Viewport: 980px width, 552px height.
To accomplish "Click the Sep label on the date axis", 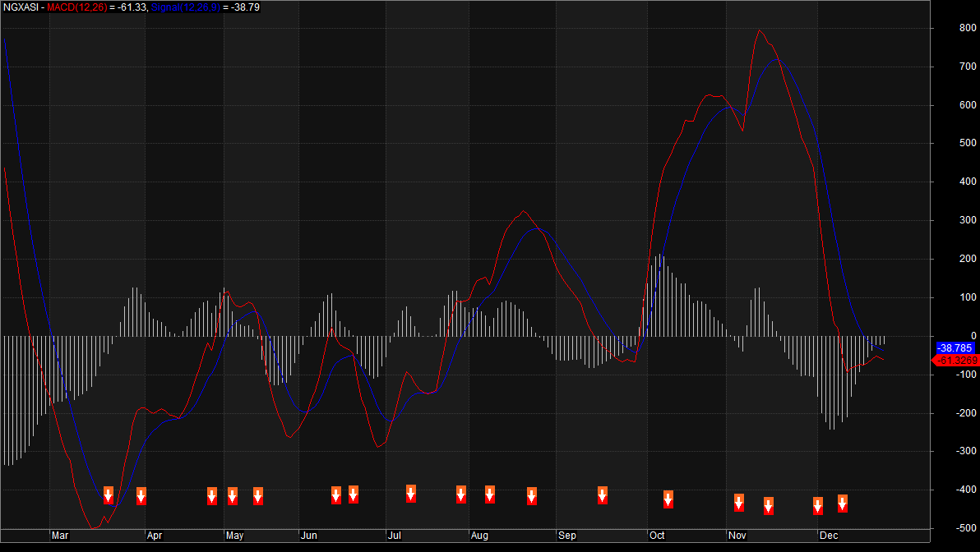I will point(567,536).
